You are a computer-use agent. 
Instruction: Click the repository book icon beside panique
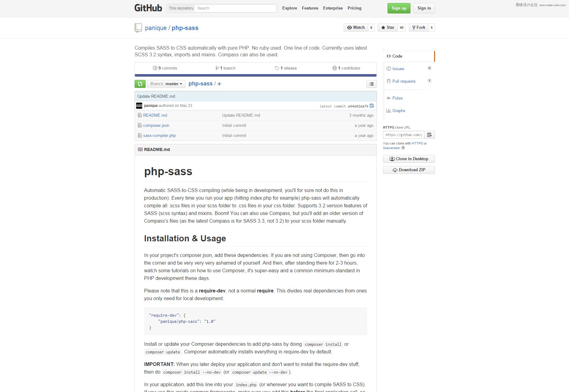(x=138, y=28)
